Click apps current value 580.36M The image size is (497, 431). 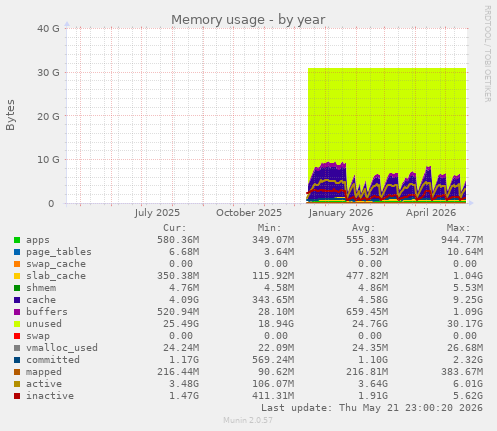coord(178,240)
